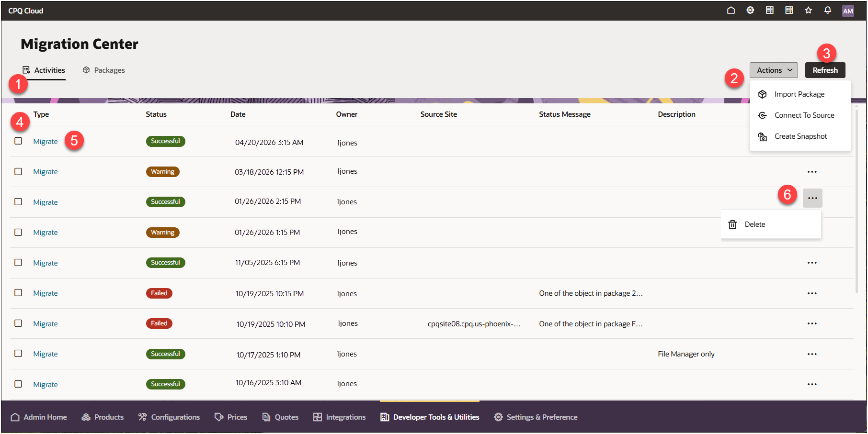Click Prices tag icon in footer
The image size is (868, 434).
click(x=219, y=417)
